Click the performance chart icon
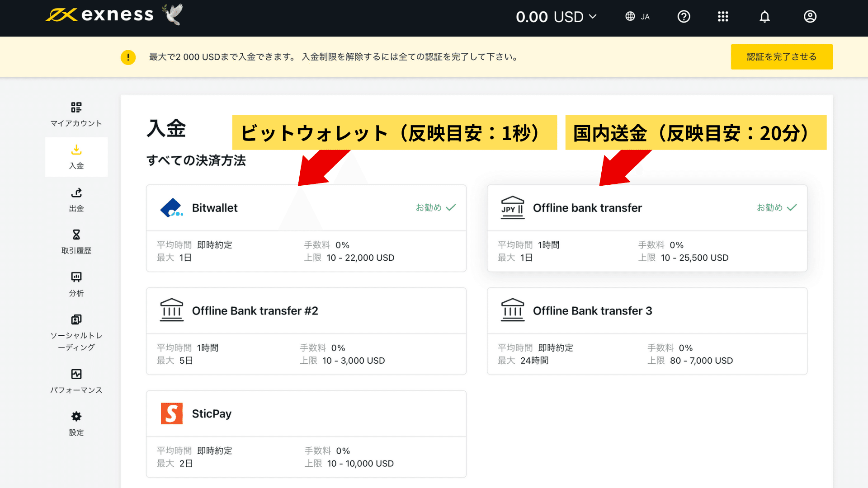This screenshot has height=488, width=868. tap(76, 374)
